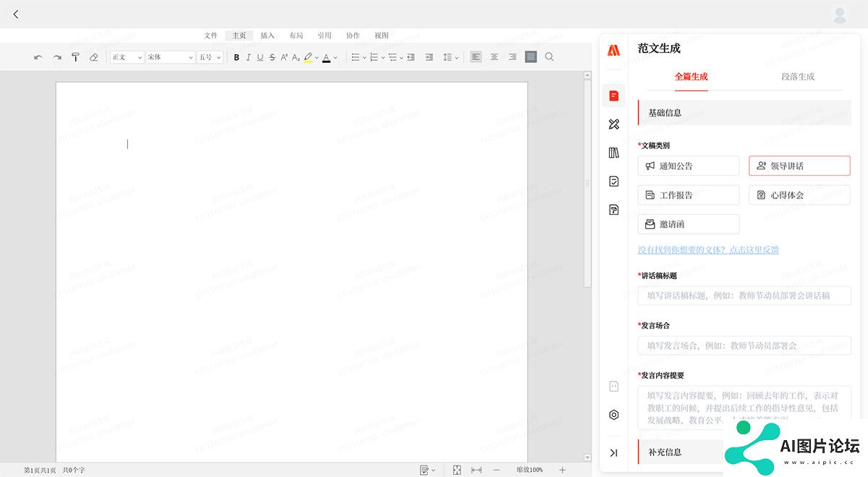This screenshot has height=477, width=868.
Task: Click the 讲话稿标题 input field
Action: [744, 295]
